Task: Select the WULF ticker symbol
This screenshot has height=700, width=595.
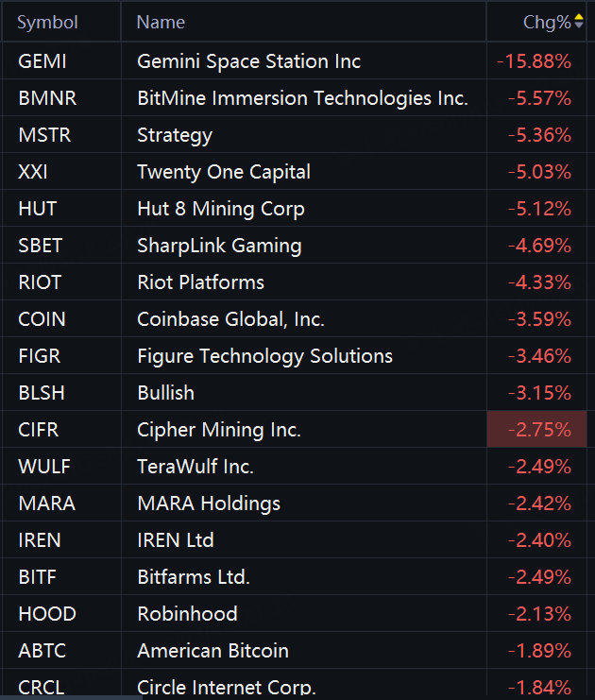Action: pyautogui.click(x=44, y=467)
